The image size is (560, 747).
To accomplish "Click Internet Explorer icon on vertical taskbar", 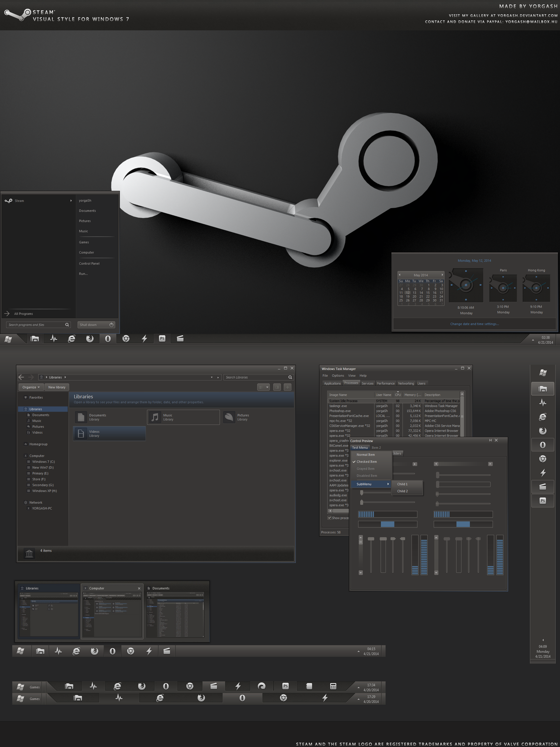I will [542, 417].
